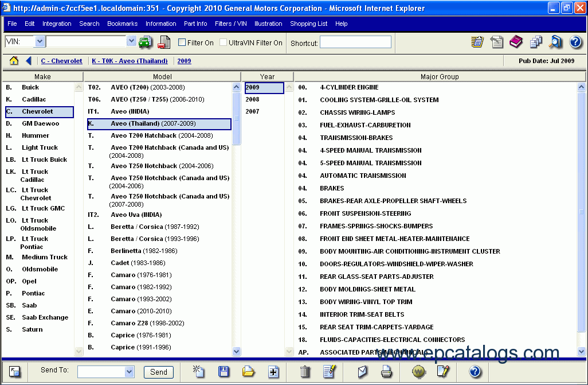Follow the K - T0K - Aveo (Thailand) breadcrumb link
The width and height of the screenshot is (588, 385).
point(130,61)
